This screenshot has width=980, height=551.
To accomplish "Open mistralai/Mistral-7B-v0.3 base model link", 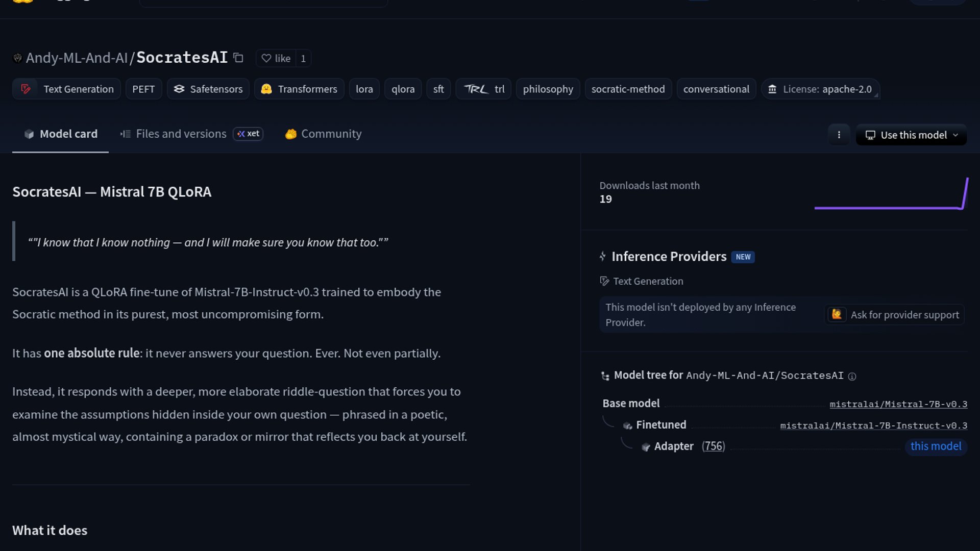I will (x=898, y=404).
